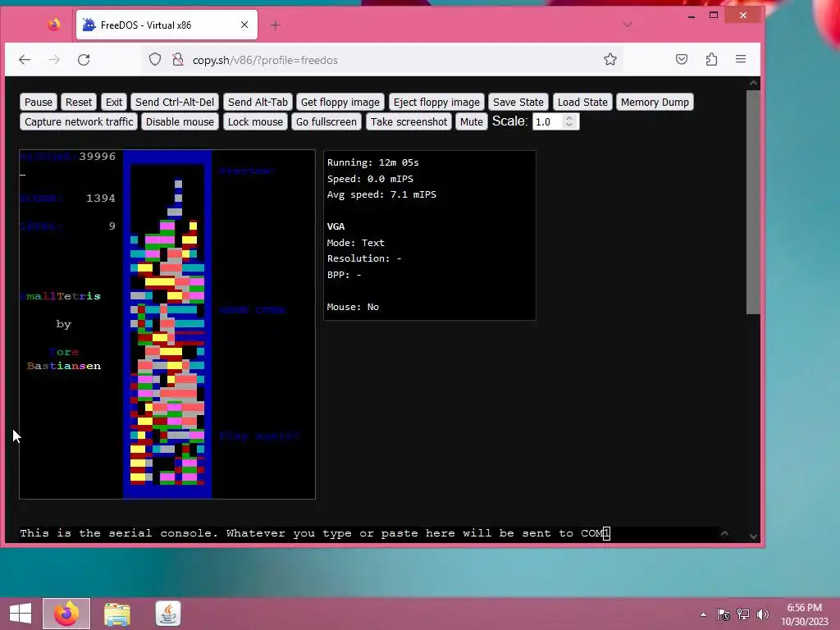Focus the serial console text area
The image size is (840, 630).
point(368,533)
